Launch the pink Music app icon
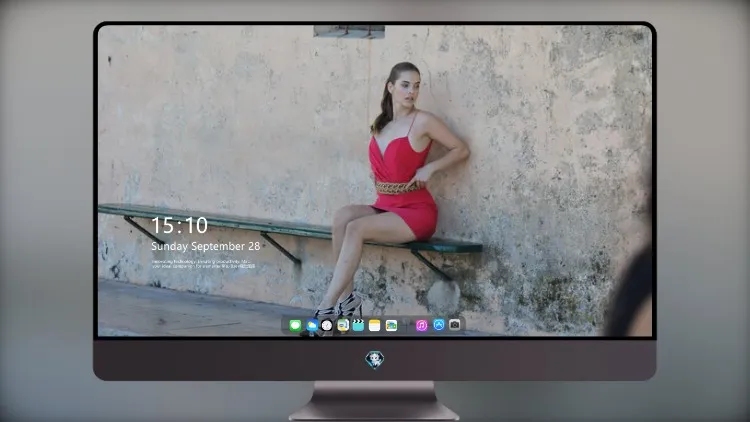The image size is (750, 422). [421, 326]
